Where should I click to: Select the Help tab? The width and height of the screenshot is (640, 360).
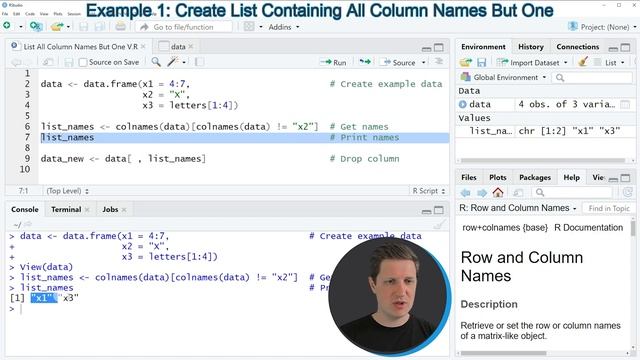[571, 177]
